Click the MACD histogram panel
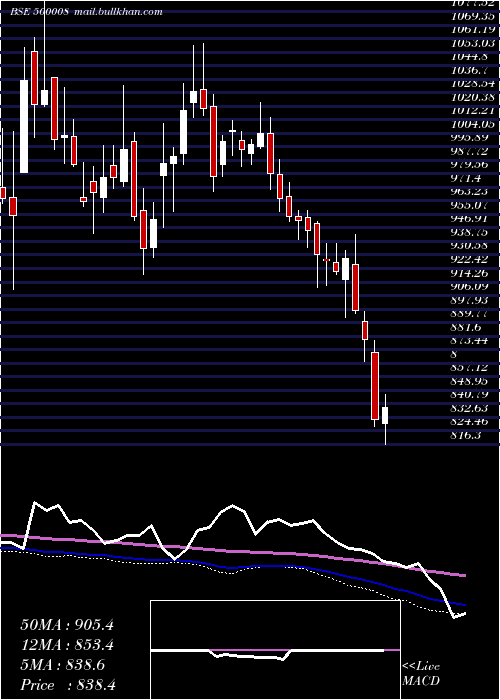This screenshot has height=700, width=500. click(x=275, y=650)
